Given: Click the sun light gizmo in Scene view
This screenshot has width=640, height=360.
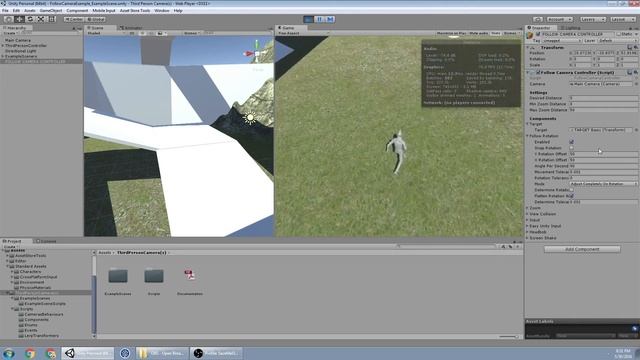Looking at the screenshot, I should (249, 118).
